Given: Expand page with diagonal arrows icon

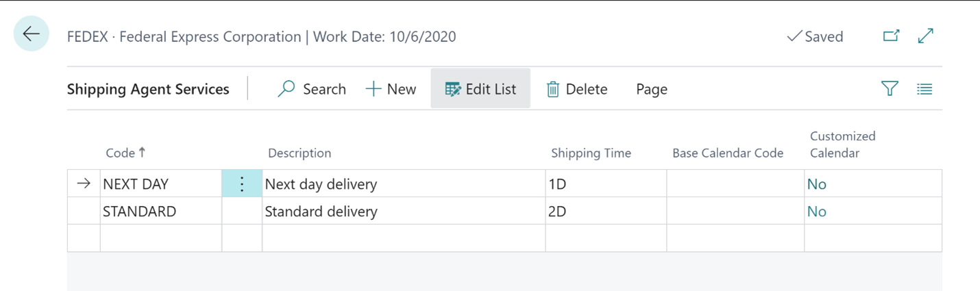Looking at the screenshot, I should pyautogui.click(x=926, y=36).
